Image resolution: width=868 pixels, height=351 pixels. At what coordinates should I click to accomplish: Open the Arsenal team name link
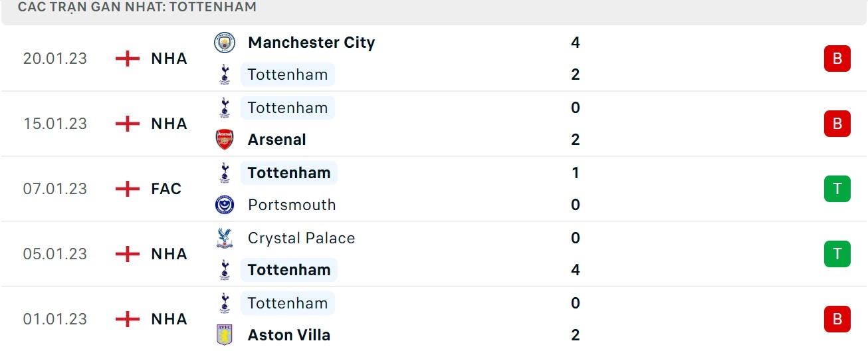pos(276,140)
